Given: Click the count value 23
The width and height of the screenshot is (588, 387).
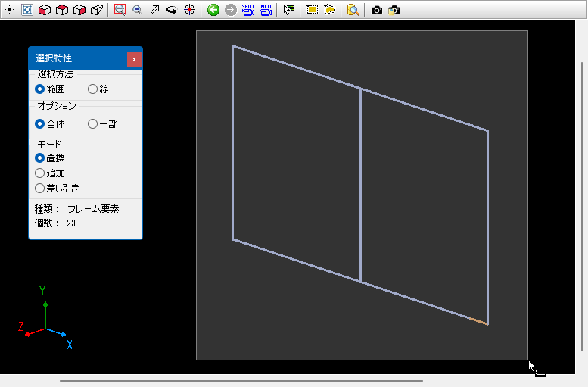Looking at the screenshot, I should (x=71, y=223).
